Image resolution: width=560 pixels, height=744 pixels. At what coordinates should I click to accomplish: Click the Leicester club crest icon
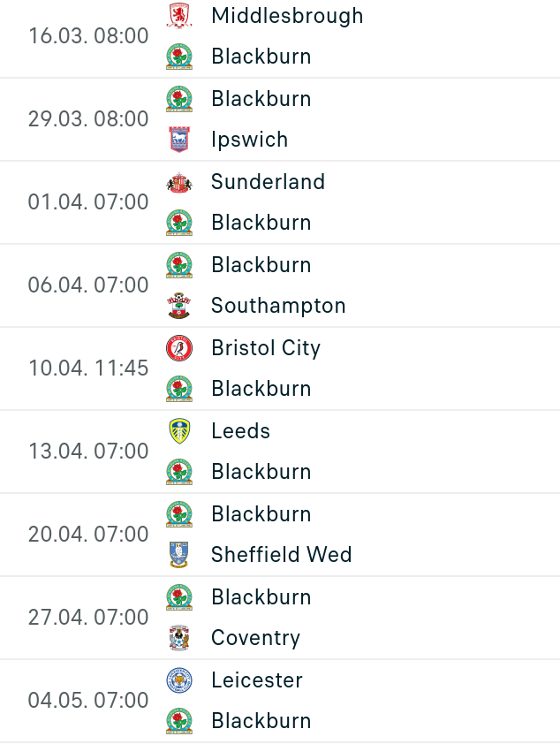tap(179, 680)
